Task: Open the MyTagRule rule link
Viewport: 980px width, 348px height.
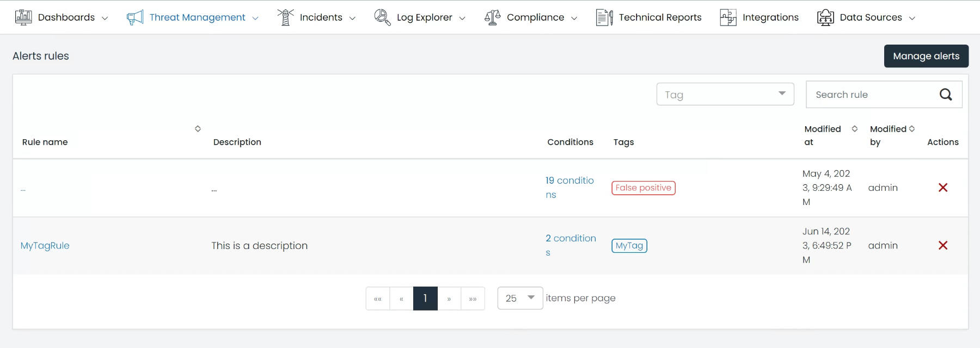Action: coord(45,245)
